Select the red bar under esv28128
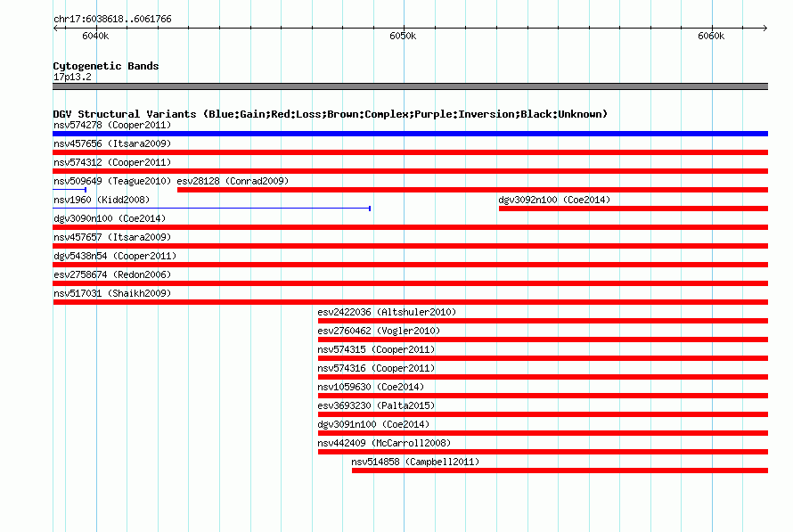 tap(472, 190)
